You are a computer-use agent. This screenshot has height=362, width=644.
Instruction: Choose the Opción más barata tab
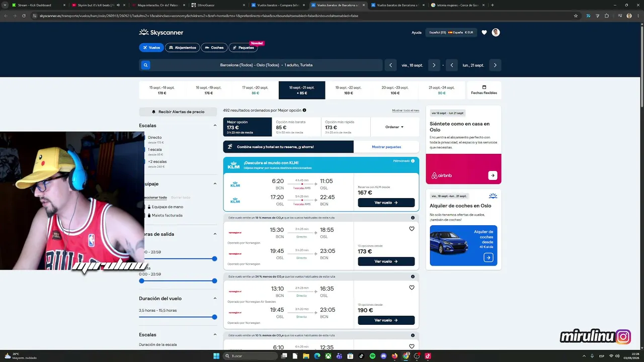[296, 127]
